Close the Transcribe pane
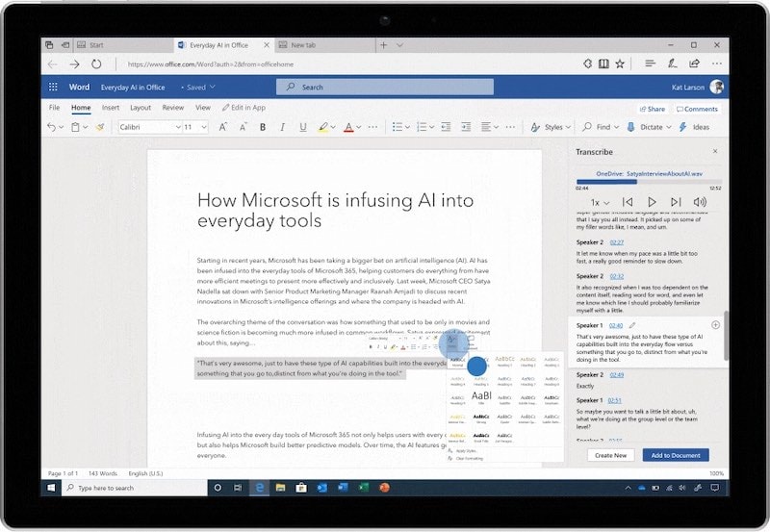 point(715,151)
